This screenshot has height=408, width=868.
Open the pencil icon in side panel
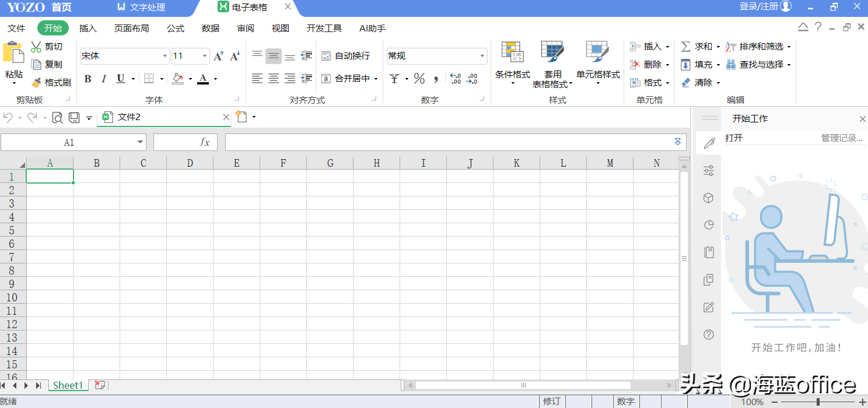pos(709,143)
